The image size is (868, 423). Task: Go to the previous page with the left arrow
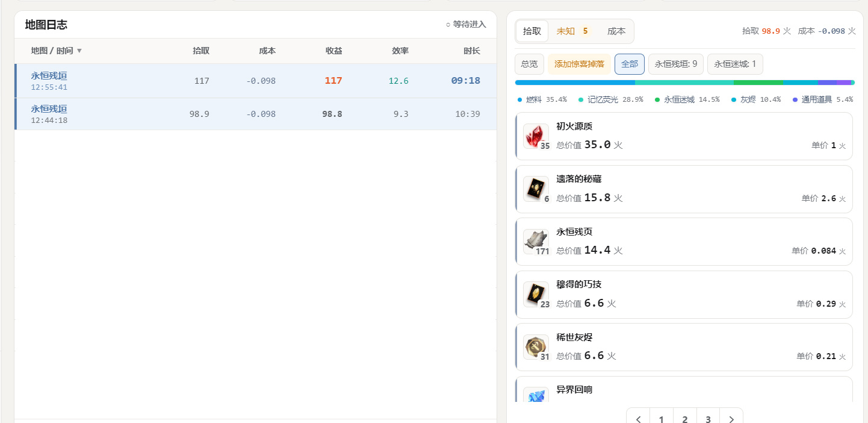pos(638,419)
